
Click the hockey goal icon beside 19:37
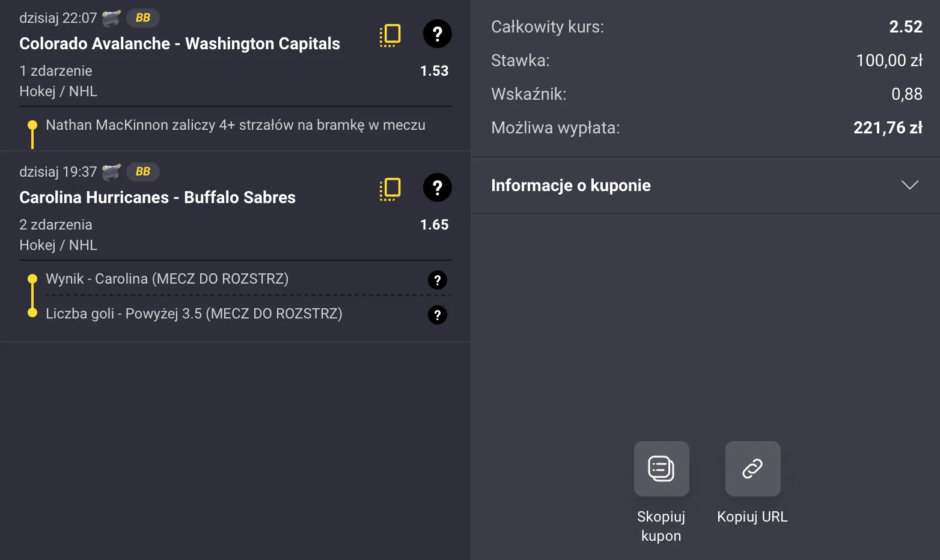[111, 172]
